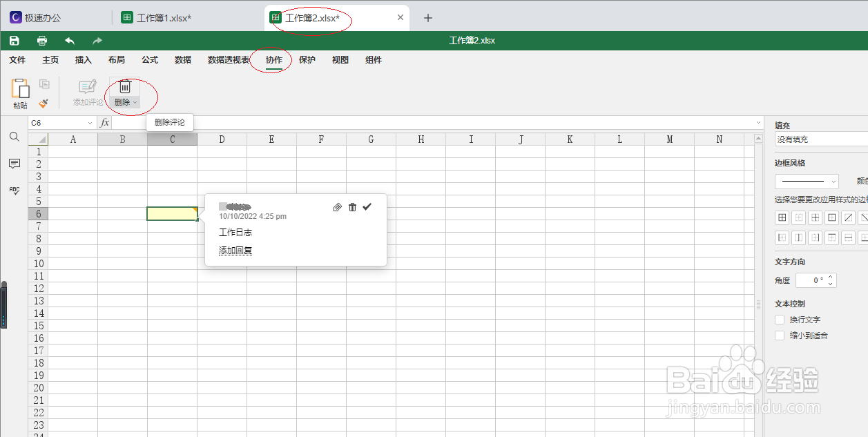
Task: Click the edit comment pencil icon
Action: click(x=337, y=206)
